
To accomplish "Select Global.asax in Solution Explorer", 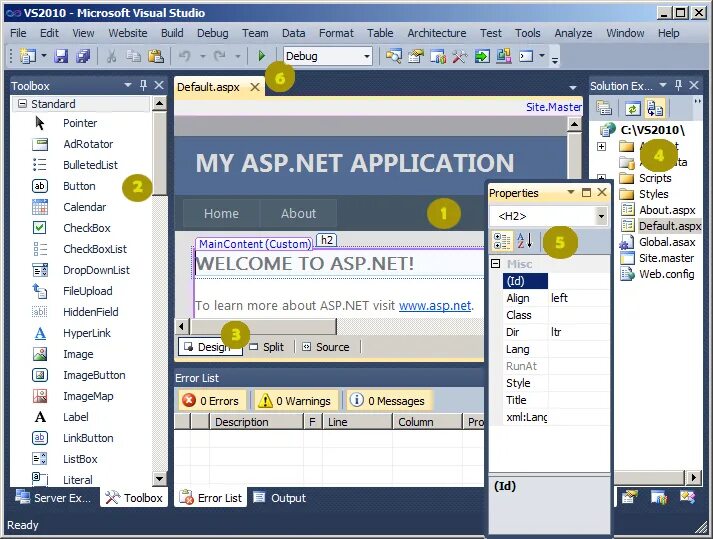I will tap(667, 242).
